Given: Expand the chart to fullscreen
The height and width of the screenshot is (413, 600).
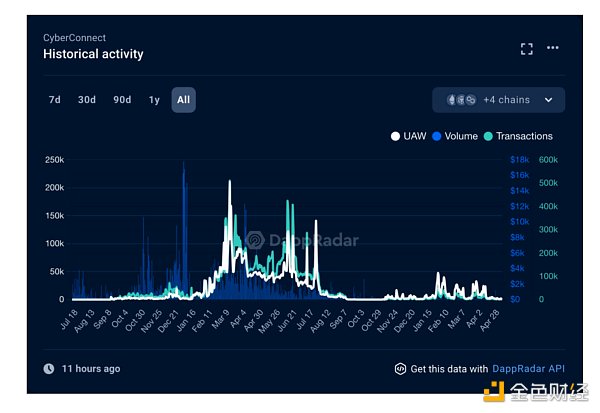Looking at the screenshot, I should [x=527, y=48].
